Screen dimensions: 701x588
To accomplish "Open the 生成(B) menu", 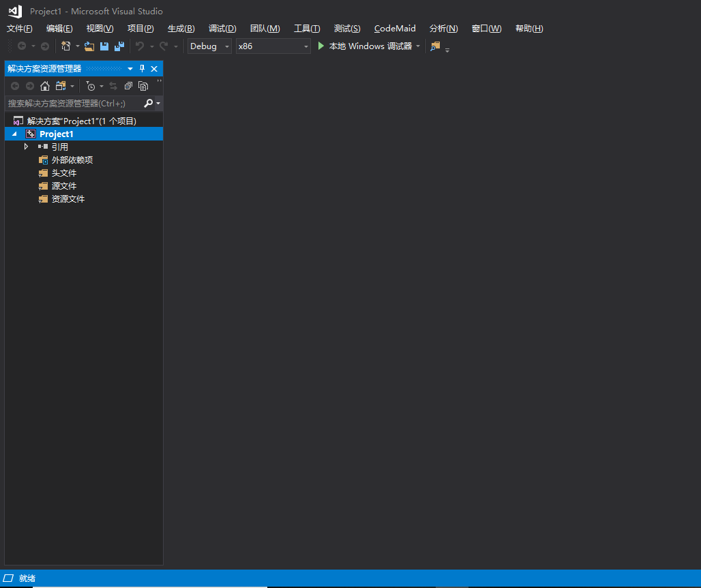I will 181,29.
